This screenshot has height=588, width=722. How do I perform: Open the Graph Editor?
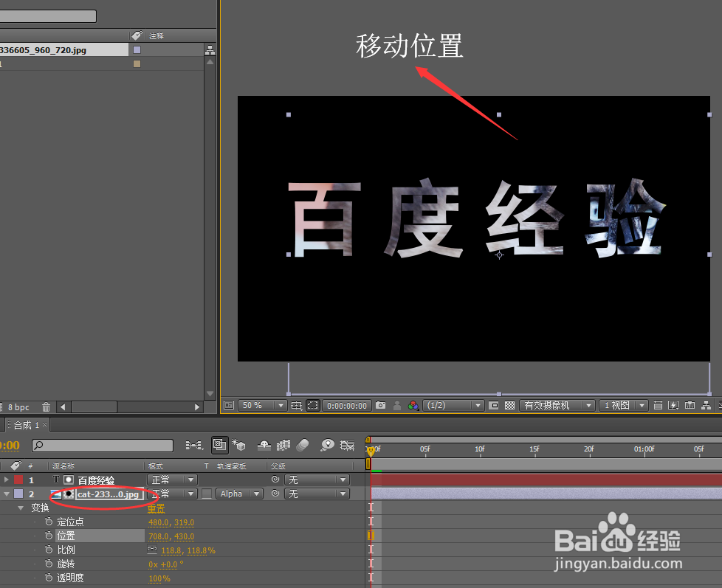348,445
